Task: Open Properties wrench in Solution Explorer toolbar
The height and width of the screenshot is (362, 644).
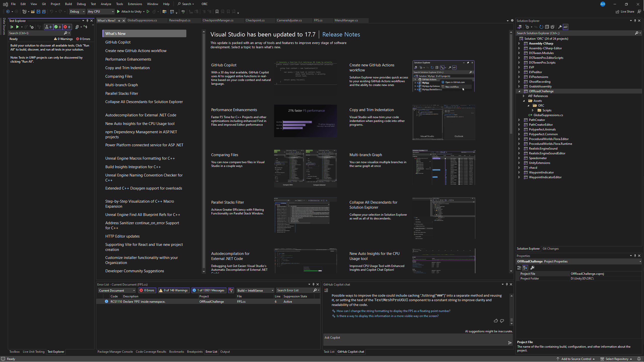Action: pos(560,27)
